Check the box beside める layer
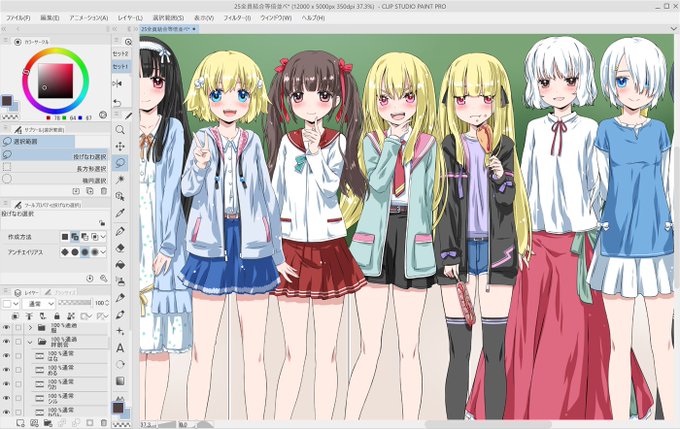 (x=18, y=370)
